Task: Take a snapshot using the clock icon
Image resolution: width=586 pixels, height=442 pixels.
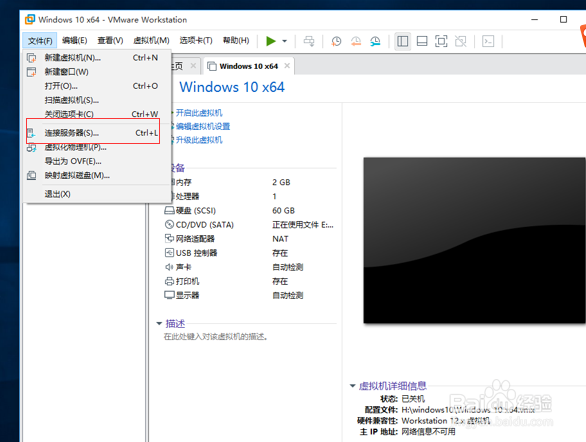Action: (336, 41)
